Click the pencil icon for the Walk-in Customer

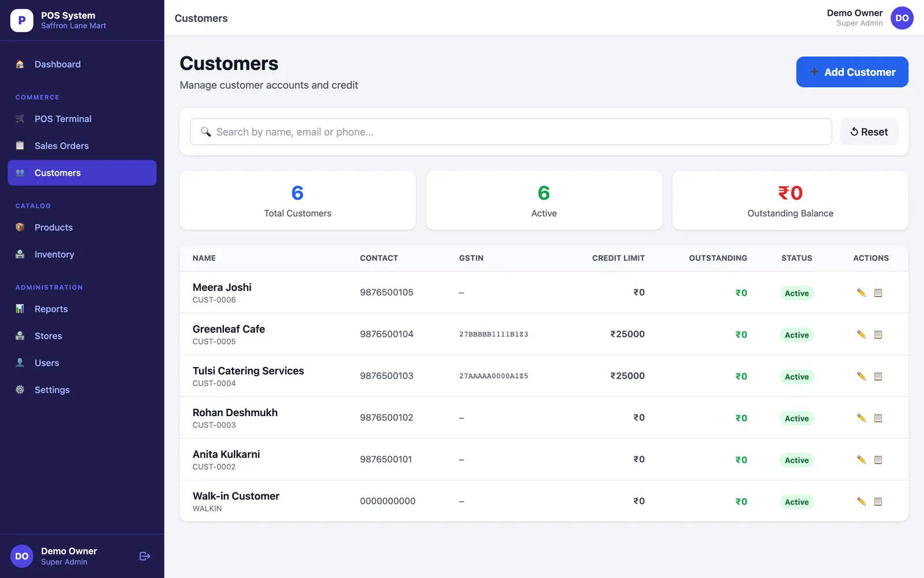[861, 501]
